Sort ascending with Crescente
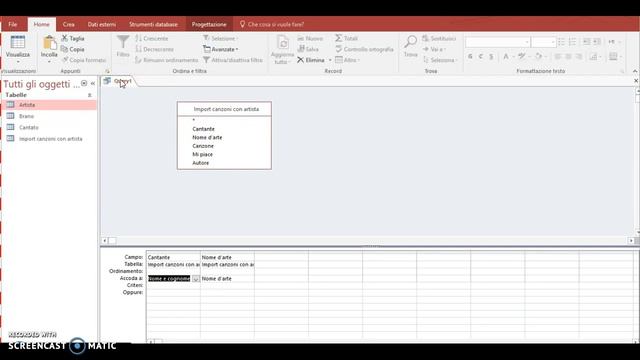The image size is (640, 360). click(151, 38)
